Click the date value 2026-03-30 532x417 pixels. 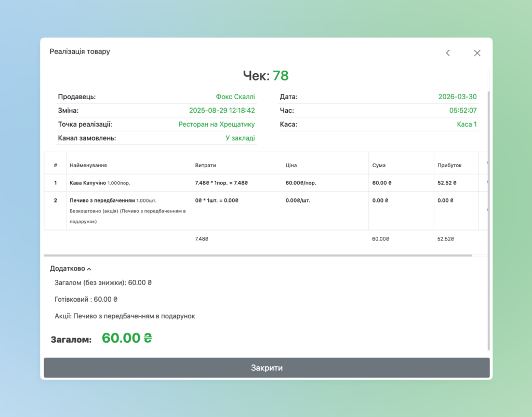coord(457,97)
